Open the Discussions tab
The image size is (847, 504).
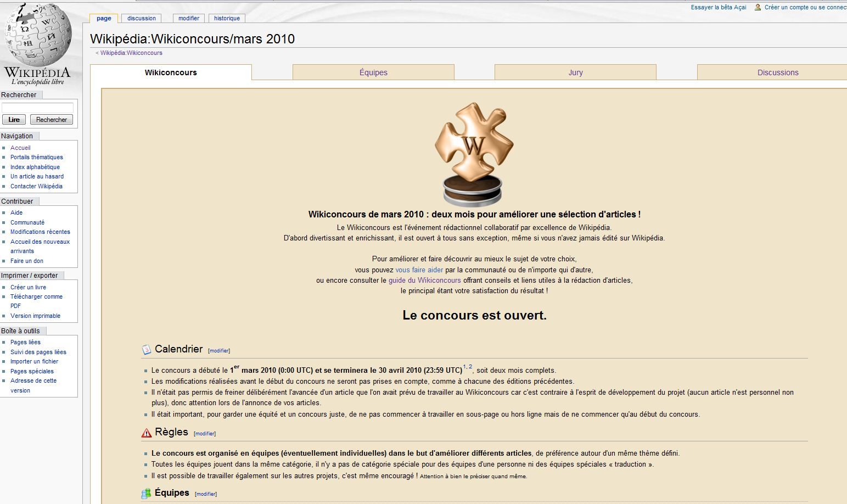(777, 72)
